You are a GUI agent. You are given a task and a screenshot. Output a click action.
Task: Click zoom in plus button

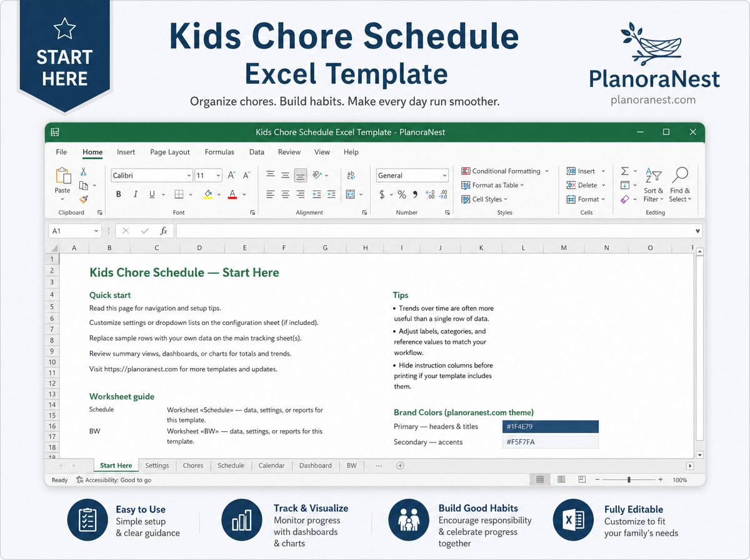point(661,479)
